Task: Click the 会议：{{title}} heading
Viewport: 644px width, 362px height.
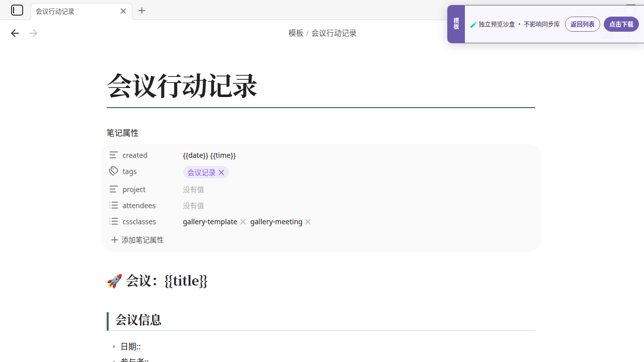Action: click(157, 281)
